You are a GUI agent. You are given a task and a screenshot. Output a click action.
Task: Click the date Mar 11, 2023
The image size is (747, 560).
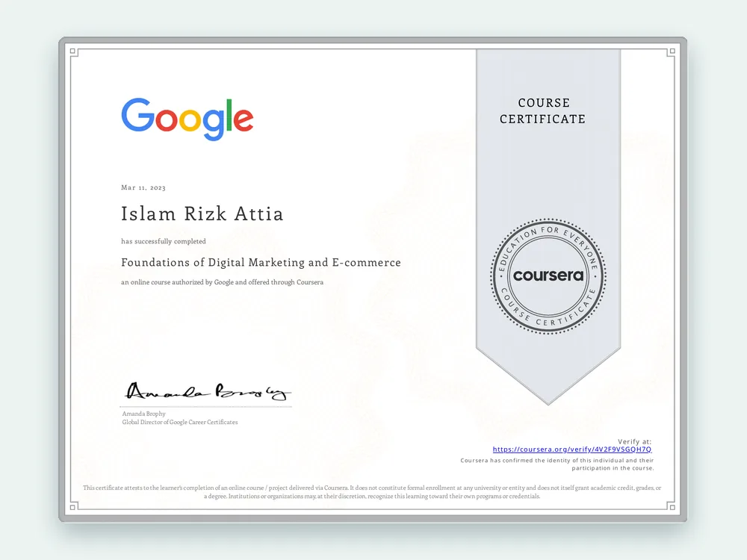click(143, 187)
